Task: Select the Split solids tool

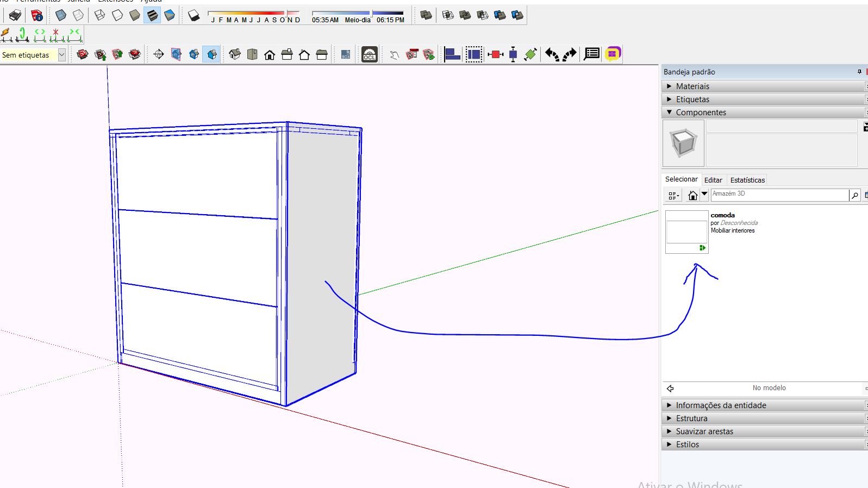Action: (x=517, y=15)
